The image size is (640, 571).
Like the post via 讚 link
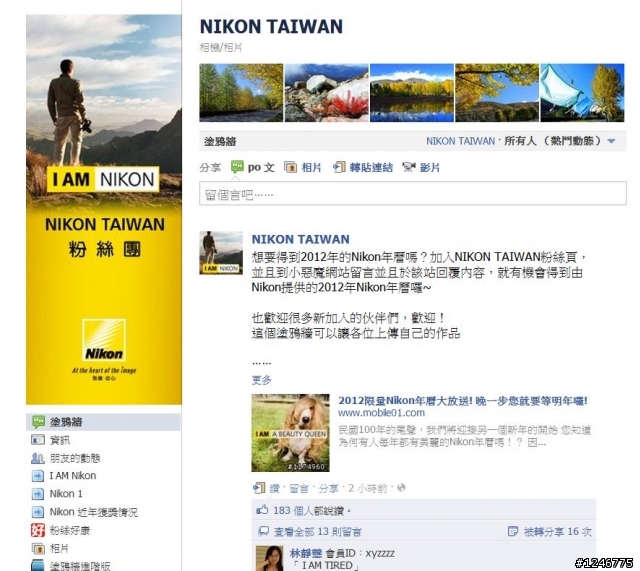[274, 488]
